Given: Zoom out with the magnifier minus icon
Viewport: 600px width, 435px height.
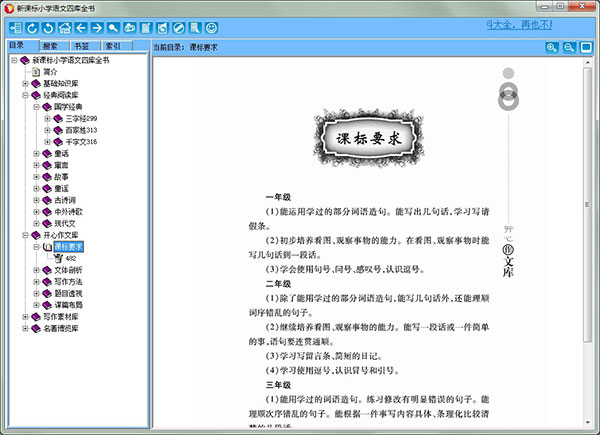Looking at the screenshot, I should point(569,47).
